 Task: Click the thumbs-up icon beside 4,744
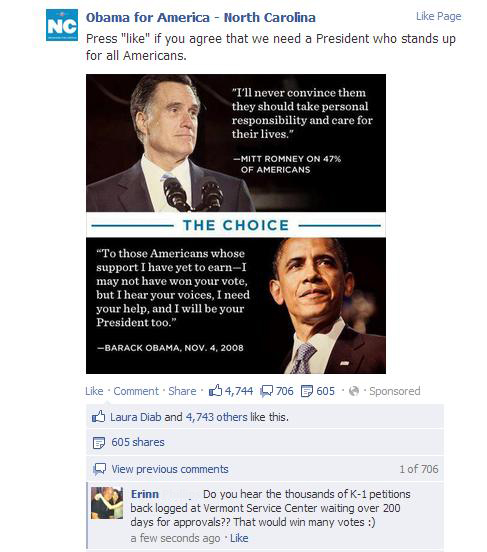215,390
